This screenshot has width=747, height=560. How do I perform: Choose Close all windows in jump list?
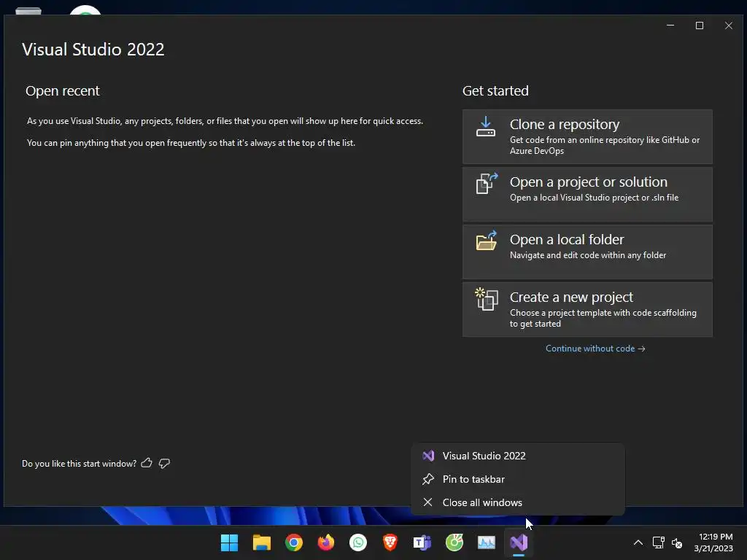tap(518, 502)
